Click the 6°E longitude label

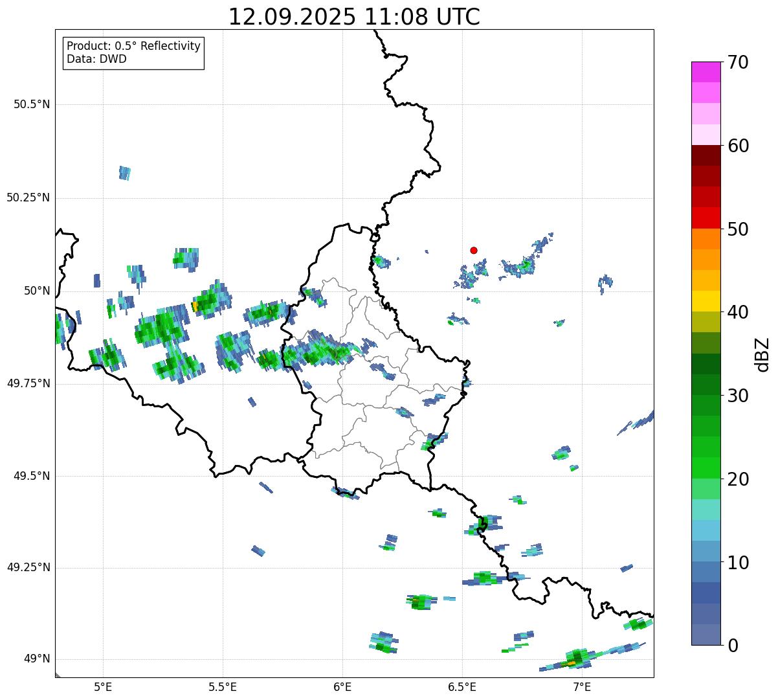pos(342,686)
